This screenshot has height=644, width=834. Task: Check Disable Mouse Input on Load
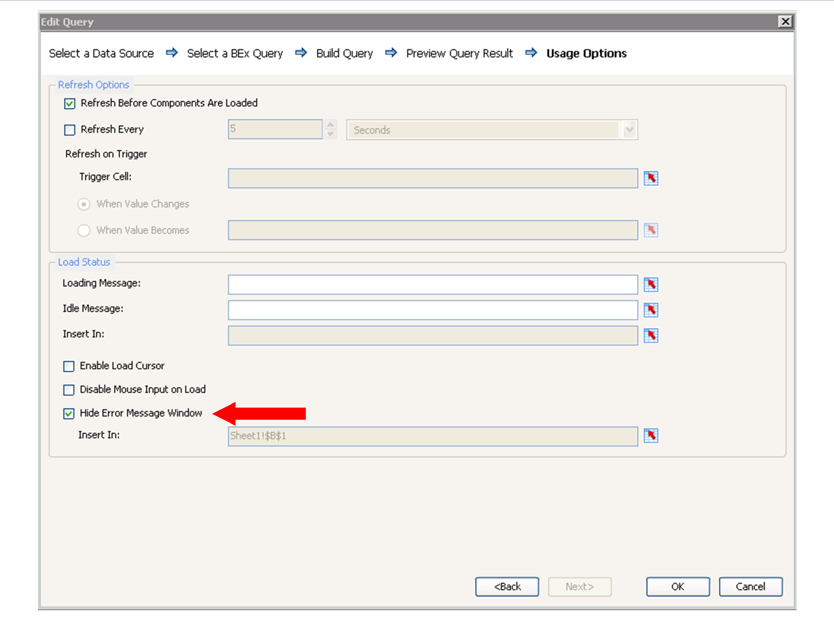coord(69,390)
